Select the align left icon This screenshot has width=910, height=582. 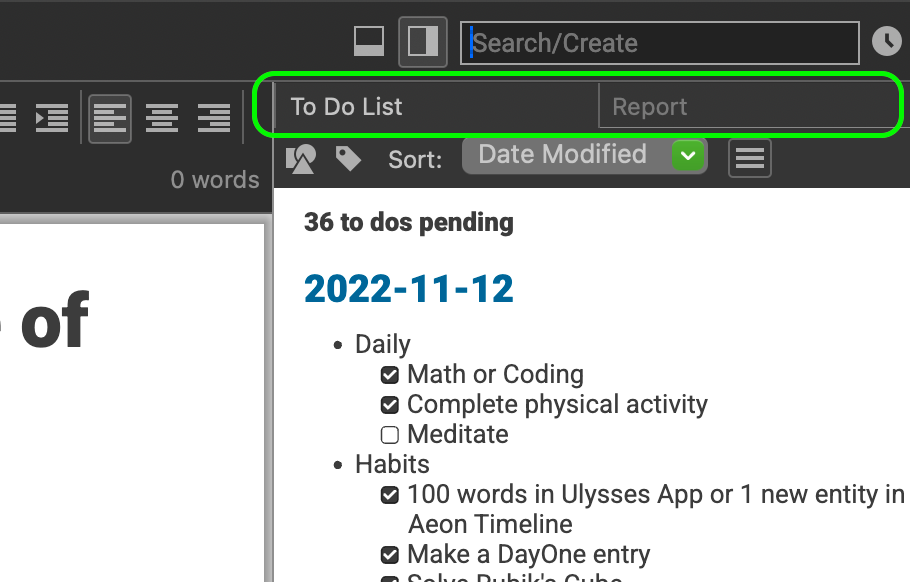tap(110, 118)
